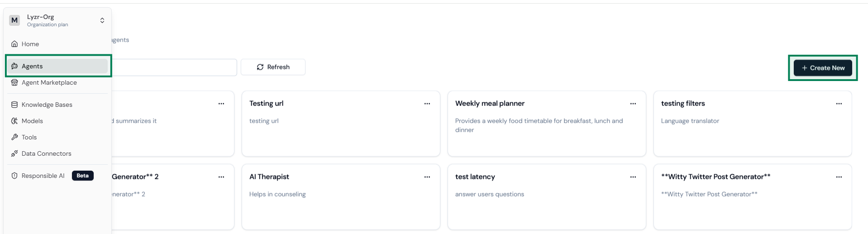Open three-dot menu on test latency card
Image resolution: width=868 pixels, height=234 pixels.
tap(633, 177)
